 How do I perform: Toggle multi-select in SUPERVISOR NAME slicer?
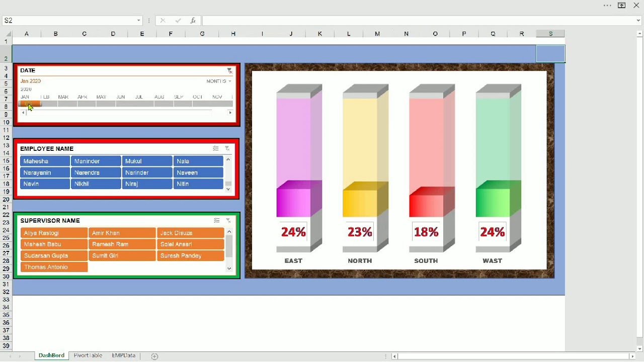click(217, 221)
